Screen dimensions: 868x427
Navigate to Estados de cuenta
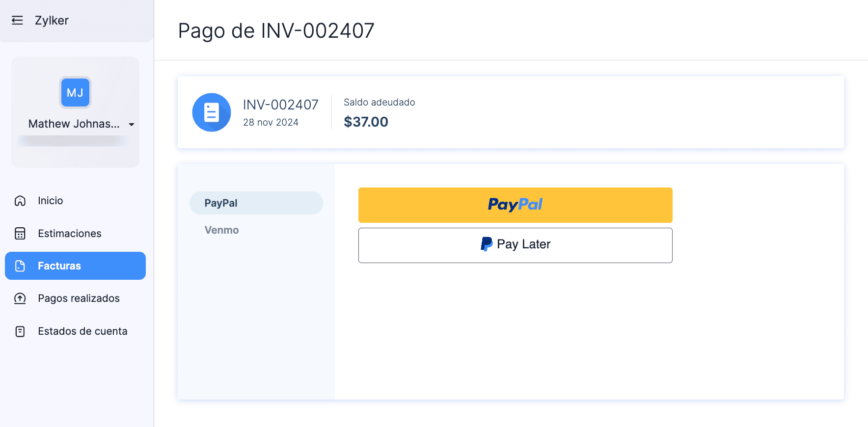coord(82,331)
